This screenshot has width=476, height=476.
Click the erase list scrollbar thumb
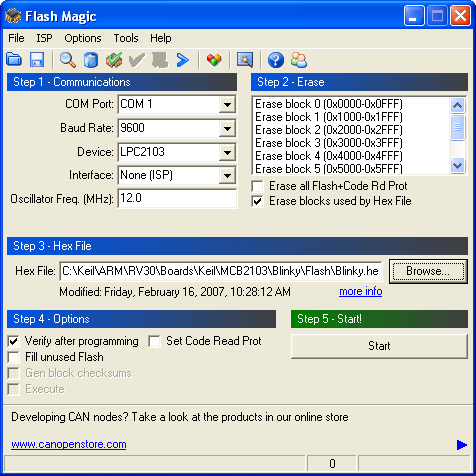pos(457,127)
